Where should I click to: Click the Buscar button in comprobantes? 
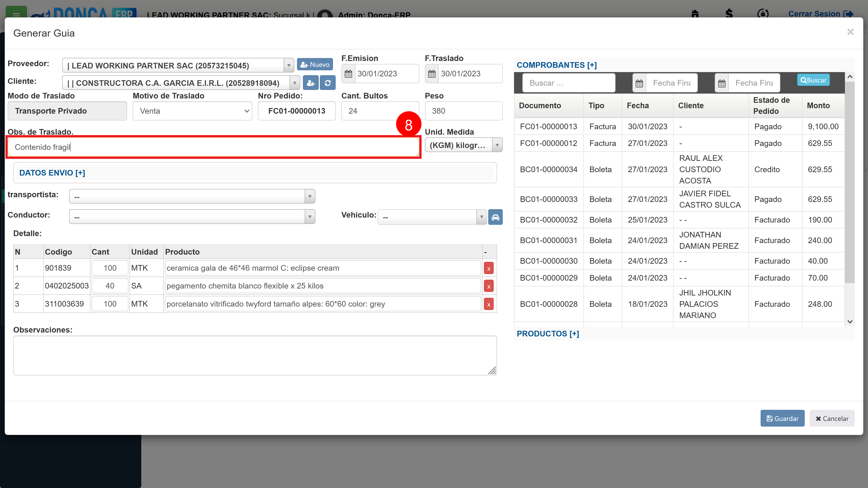click(x=813, y=80)
